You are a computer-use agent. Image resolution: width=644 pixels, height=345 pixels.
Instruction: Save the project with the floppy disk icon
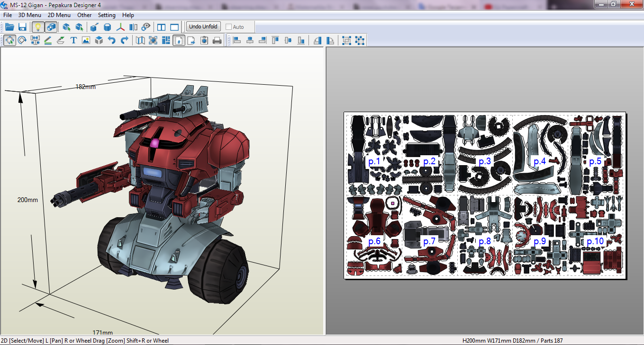[22, 27]
